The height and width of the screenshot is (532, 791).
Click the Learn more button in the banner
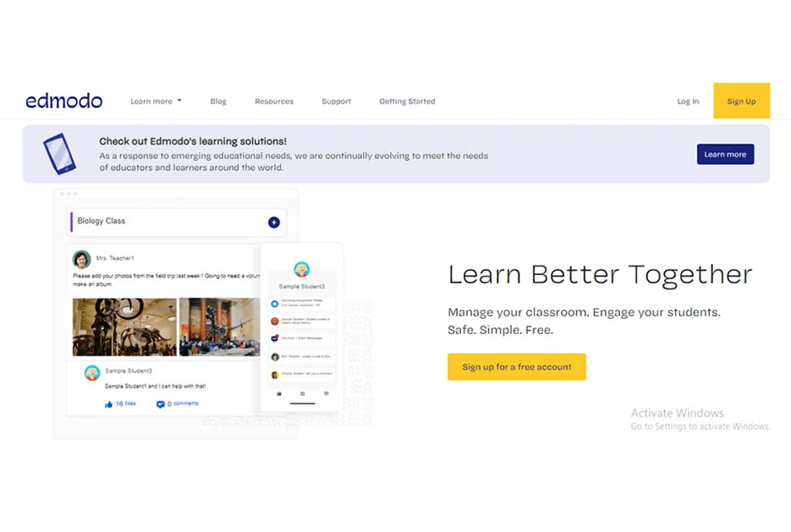tap(725, 154)
